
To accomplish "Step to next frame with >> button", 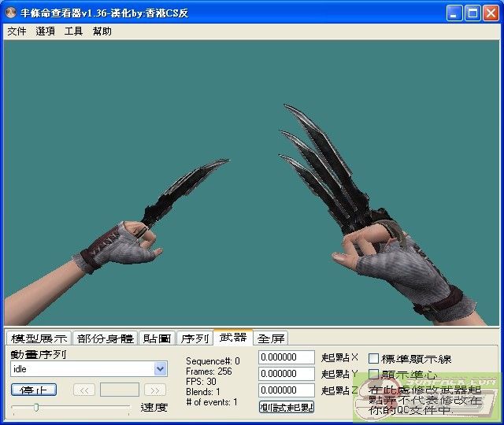I will [x=155, y=390].
